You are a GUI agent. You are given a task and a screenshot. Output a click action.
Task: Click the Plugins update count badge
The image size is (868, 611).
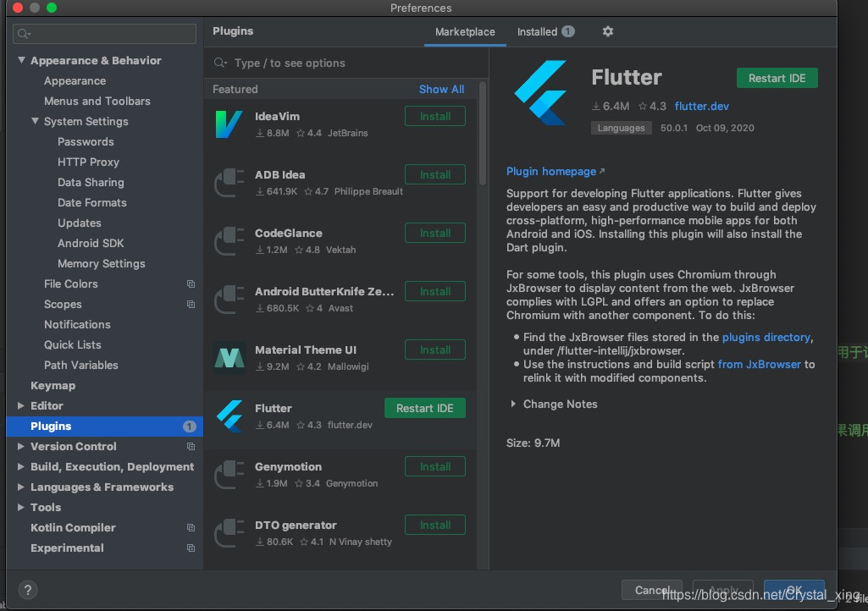pos(190,427)
